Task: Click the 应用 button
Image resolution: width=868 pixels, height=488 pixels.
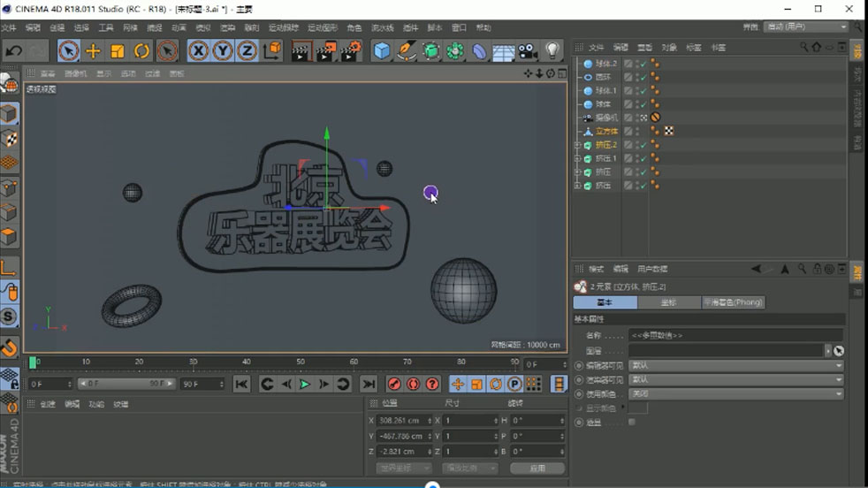Action: [537, 468]
